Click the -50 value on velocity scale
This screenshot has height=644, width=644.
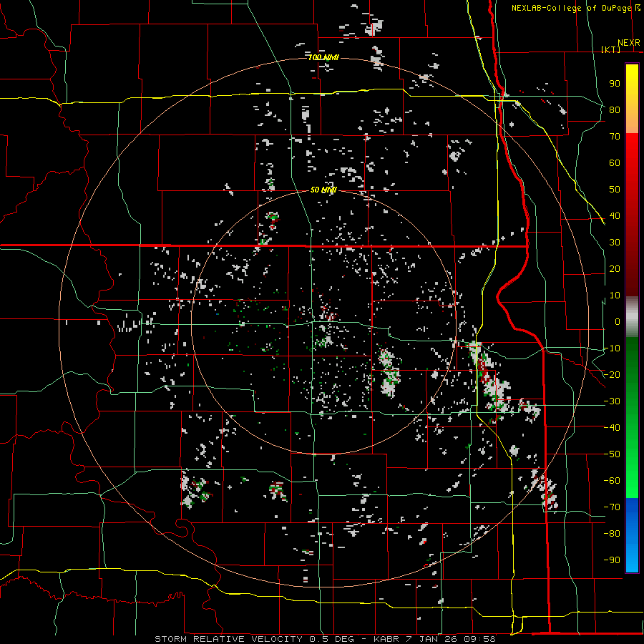612,454
